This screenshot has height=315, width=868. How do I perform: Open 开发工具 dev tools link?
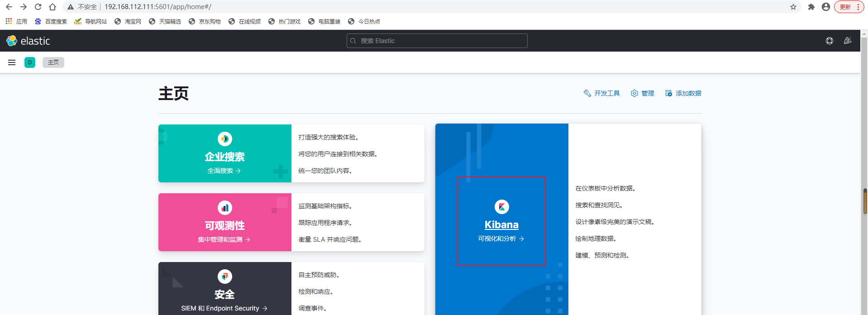602,93
